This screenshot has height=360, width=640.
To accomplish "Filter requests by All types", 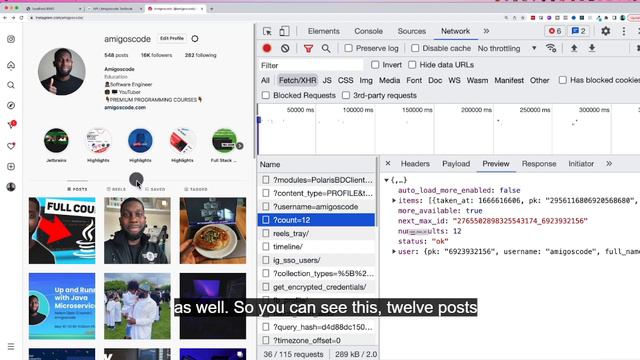I will [265, 80].
